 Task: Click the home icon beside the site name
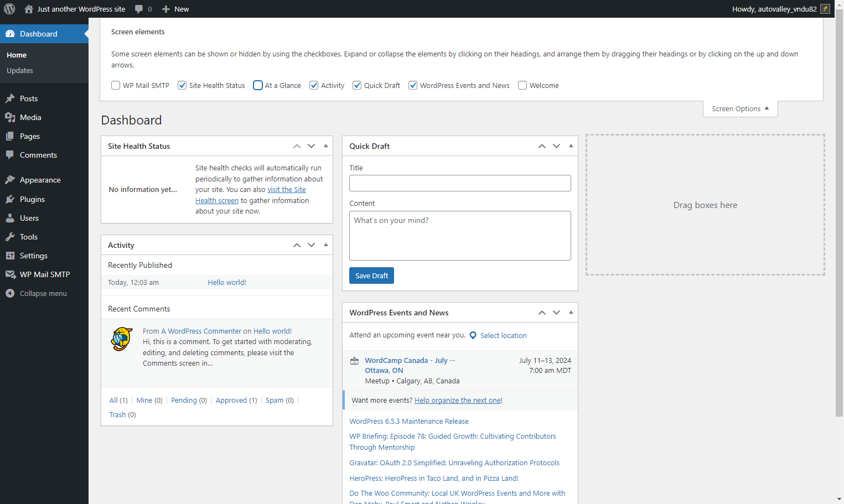coord(29,9)
